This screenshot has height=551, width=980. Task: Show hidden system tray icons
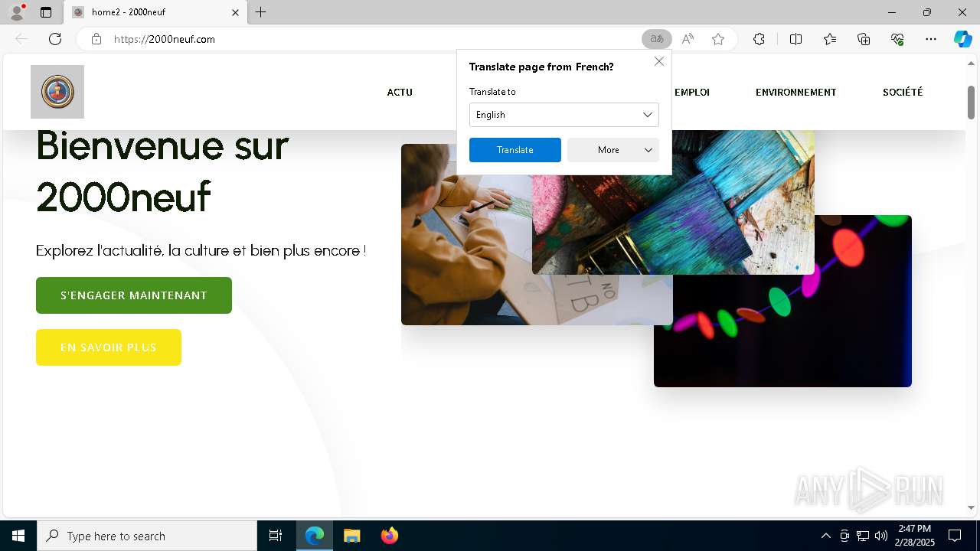[825, 536]
